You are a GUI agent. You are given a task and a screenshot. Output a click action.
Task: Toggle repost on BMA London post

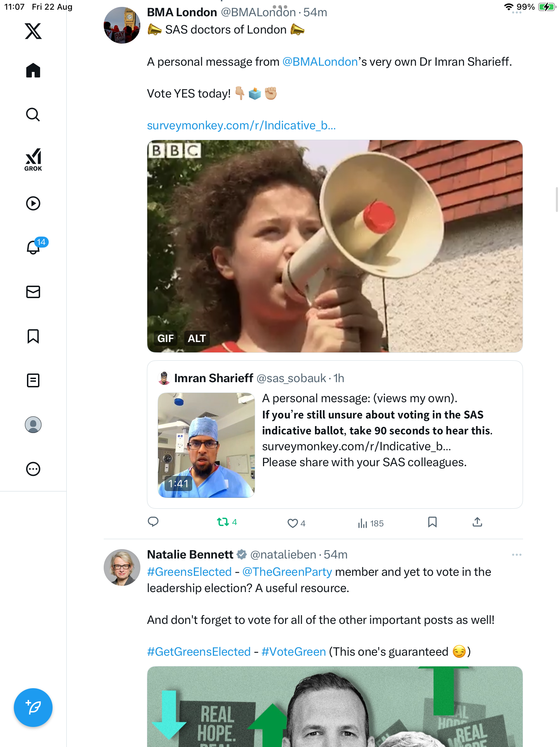click(223, 522)
